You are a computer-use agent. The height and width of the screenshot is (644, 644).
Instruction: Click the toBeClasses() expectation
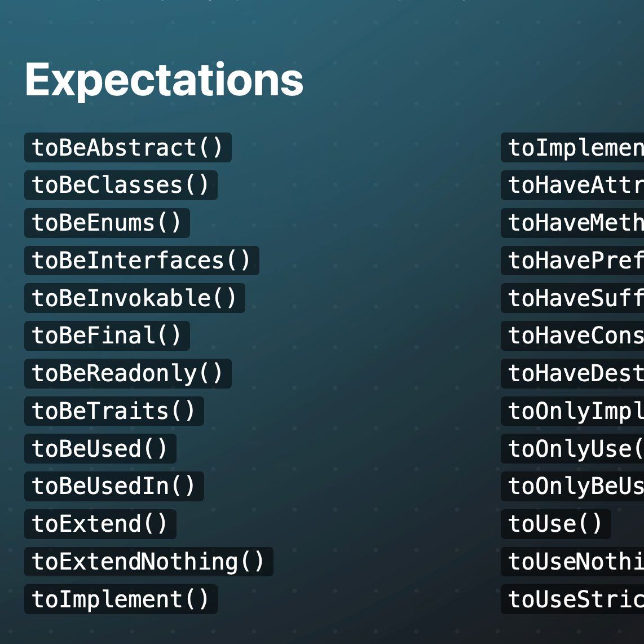click(121, 185)
